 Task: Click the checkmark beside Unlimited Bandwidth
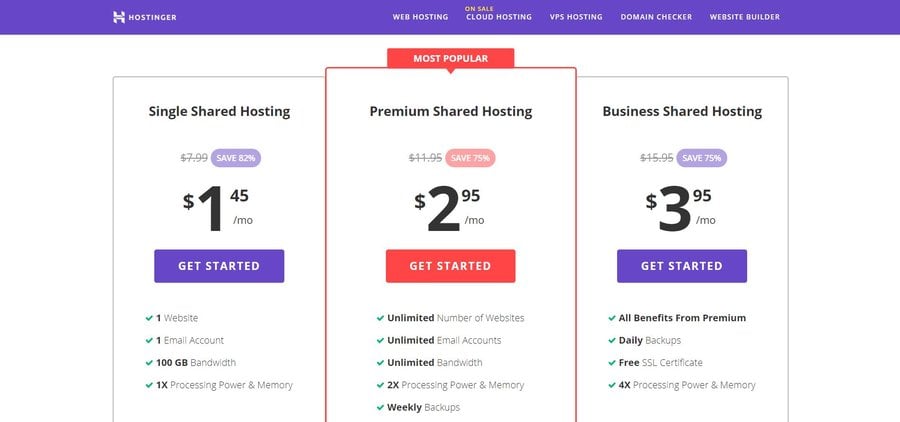[x=380, y=363]
